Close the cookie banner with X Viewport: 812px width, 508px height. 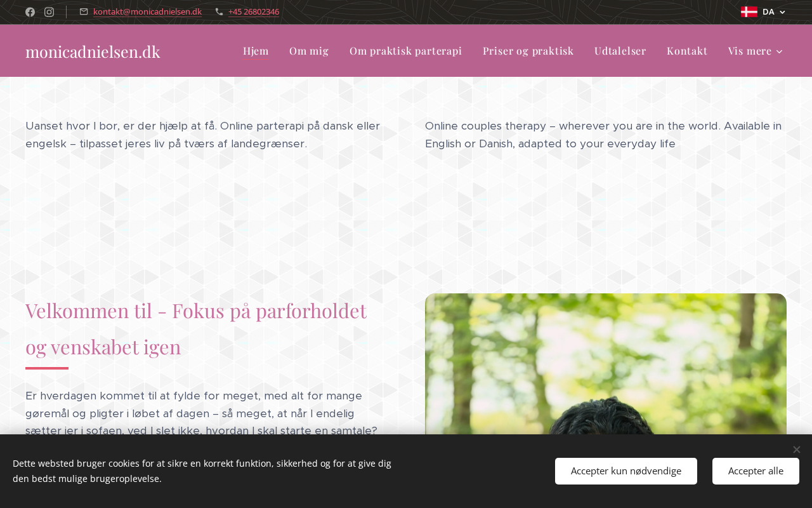click(x=796, y=450)
